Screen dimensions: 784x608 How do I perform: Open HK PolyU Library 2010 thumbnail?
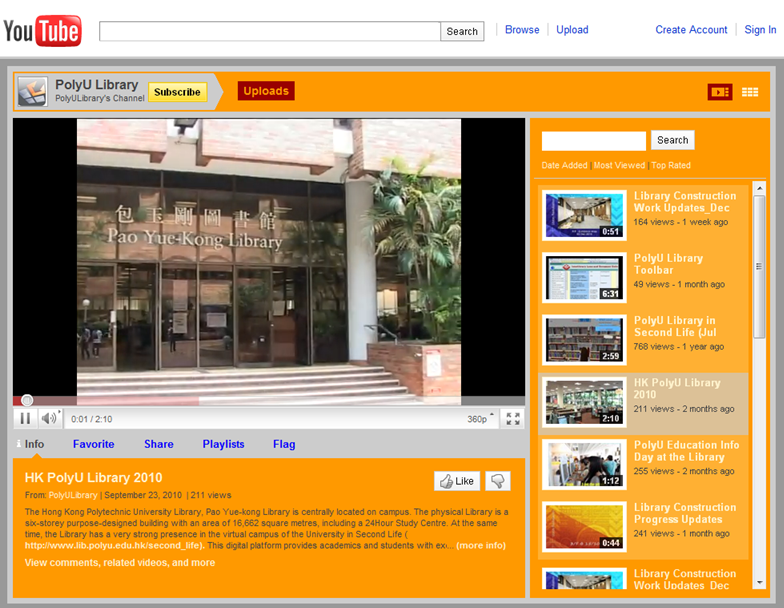tap(584, 402)
